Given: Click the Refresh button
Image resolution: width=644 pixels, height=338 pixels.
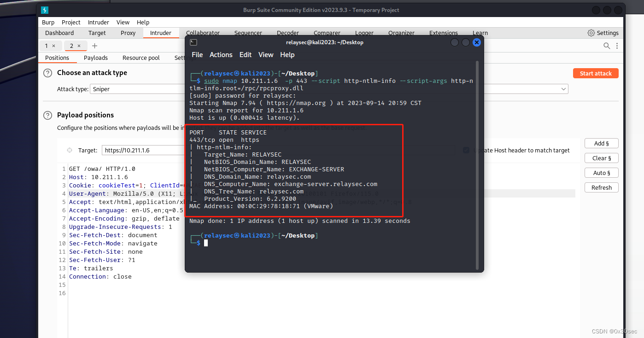Looking at the screenshot, I should click(x=602, y=187).
